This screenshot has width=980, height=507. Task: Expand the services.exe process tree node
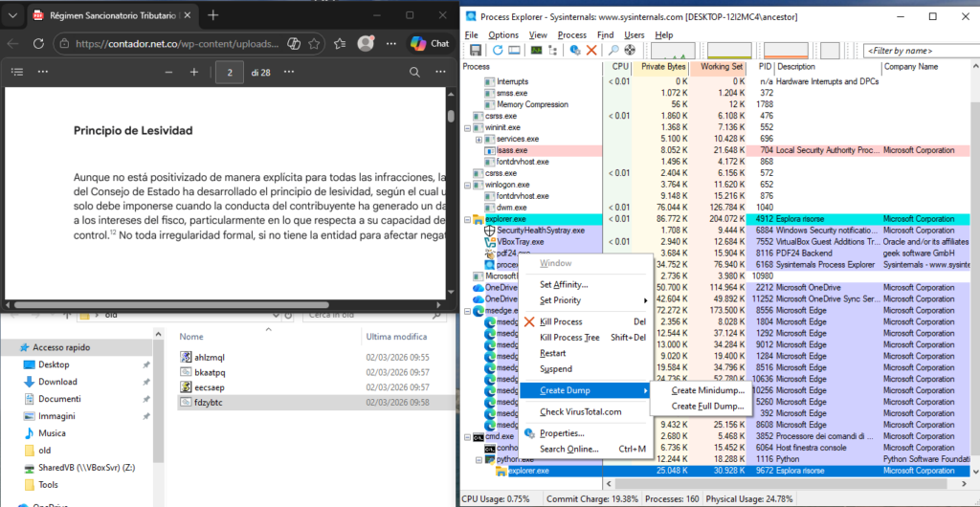(479, 140)
